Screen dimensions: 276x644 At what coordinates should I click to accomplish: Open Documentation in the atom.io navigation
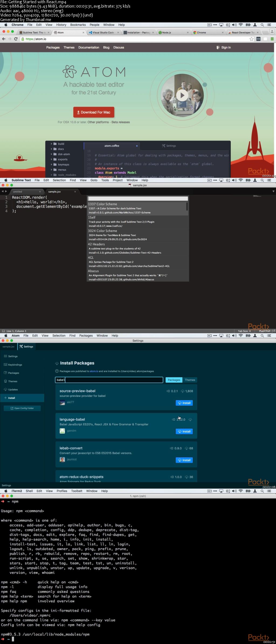pyautogui.click(x=89, y=47)
